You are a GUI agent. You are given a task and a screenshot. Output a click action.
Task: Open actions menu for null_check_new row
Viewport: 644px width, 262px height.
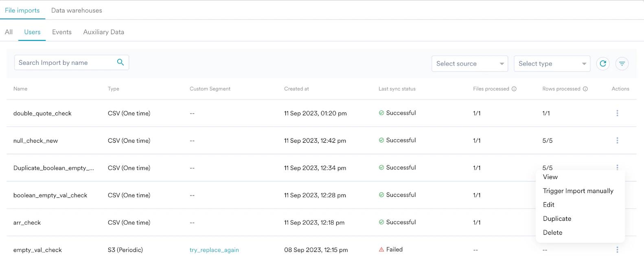pyautogui.click(x=617, y=141)
